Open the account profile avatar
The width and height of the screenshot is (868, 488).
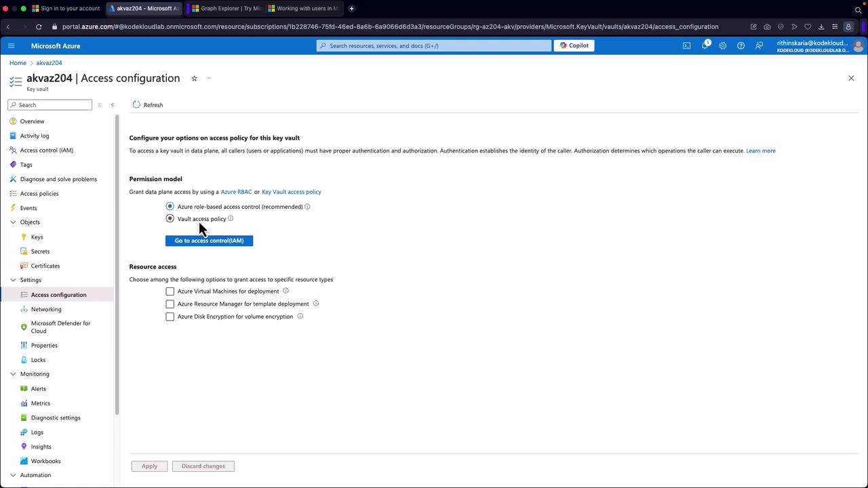(x=859, y=45)
